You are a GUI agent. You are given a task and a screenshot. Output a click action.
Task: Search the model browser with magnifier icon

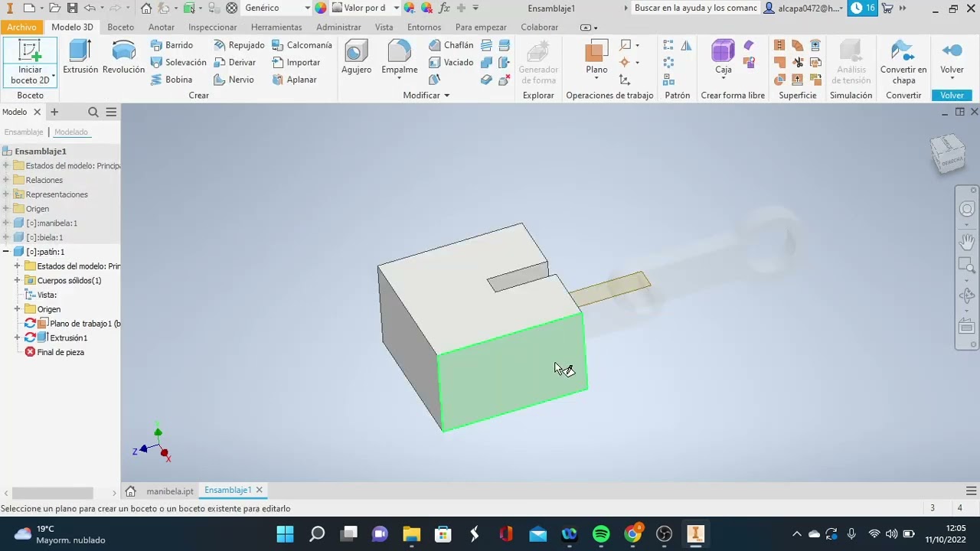93,112
